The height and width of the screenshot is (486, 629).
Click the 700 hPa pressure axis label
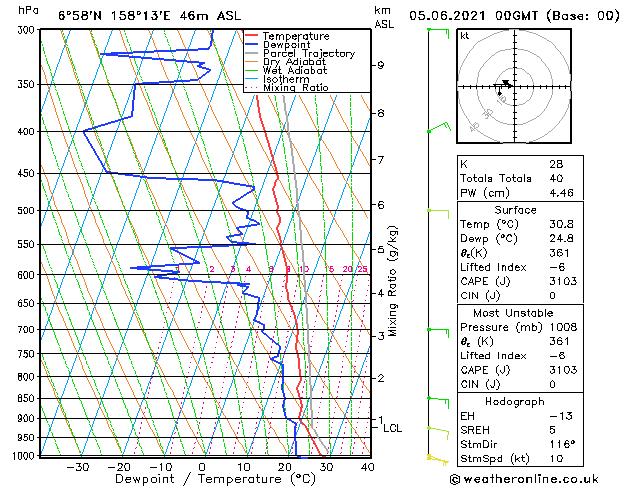coord(28,330)
